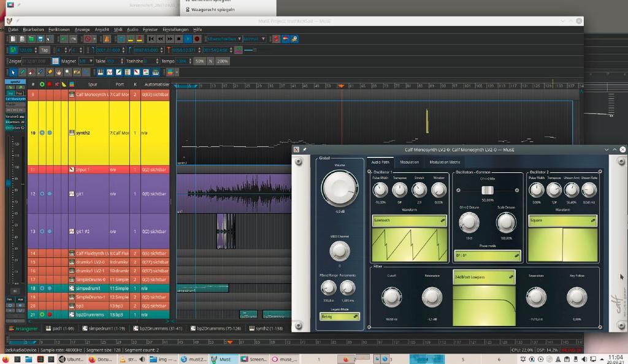628x364 pixels.
Task: Select the pencil tool
Action: [x=22, y=72]
